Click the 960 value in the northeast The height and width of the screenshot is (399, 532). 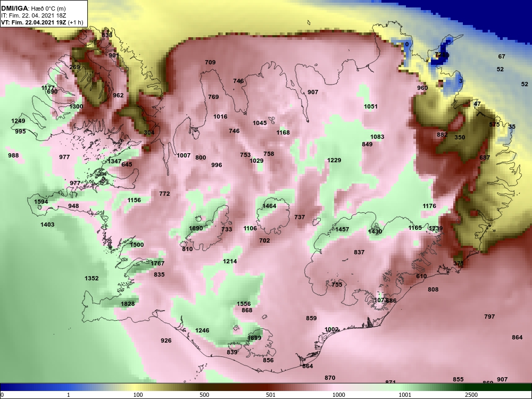[x=422, y=88]
